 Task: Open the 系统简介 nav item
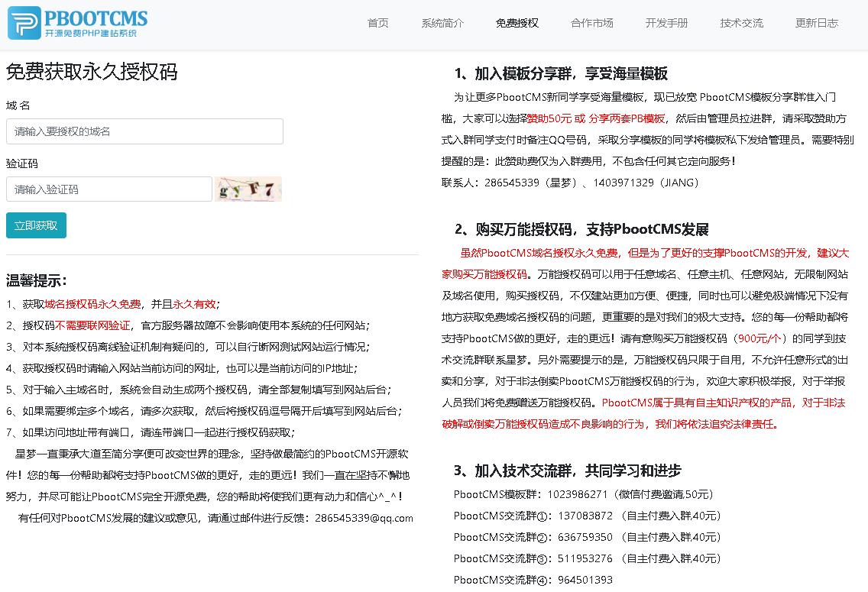click(442, 23)
